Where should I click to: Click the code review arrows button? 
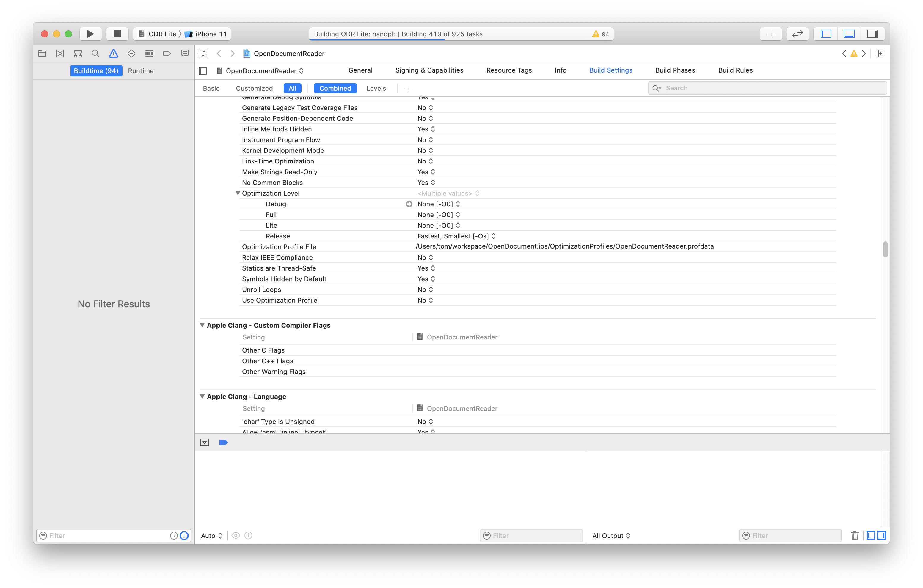coord(797,34)
